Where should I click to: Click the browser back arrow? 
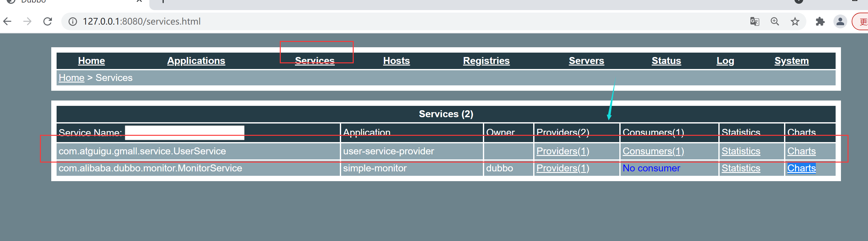tap(8, 22)
